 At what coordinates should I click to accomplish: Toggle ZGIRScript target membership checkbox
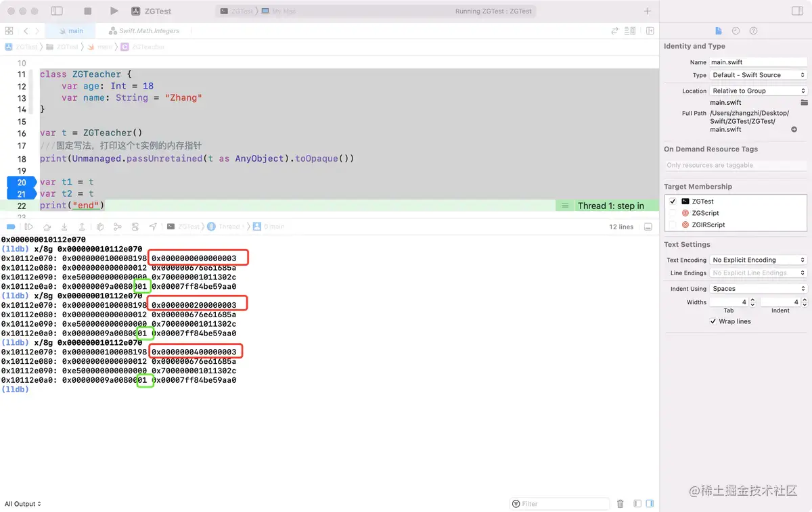[x=673, y=225]
